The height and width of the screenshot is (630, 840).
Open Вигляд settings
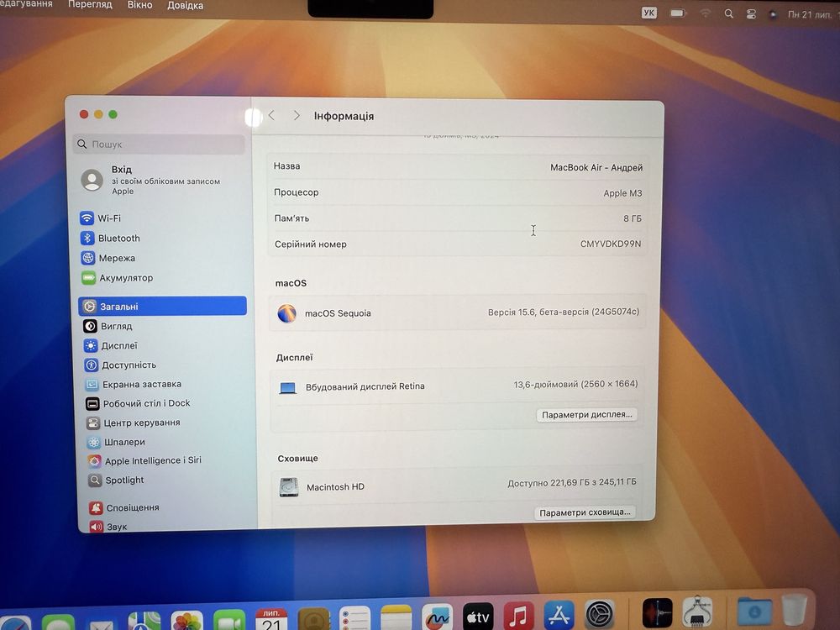[108, 326]
